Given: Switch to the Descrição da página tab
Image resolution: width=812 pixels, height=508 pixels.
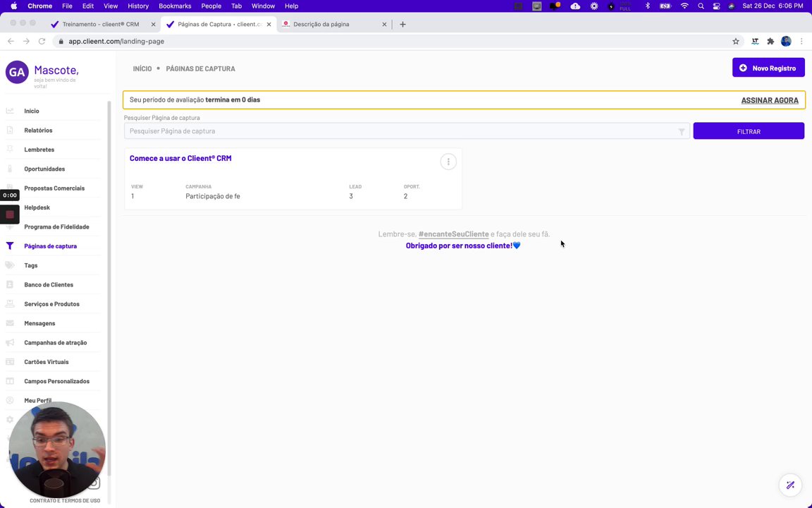Looking at the screenshot, I should point(335,25).
